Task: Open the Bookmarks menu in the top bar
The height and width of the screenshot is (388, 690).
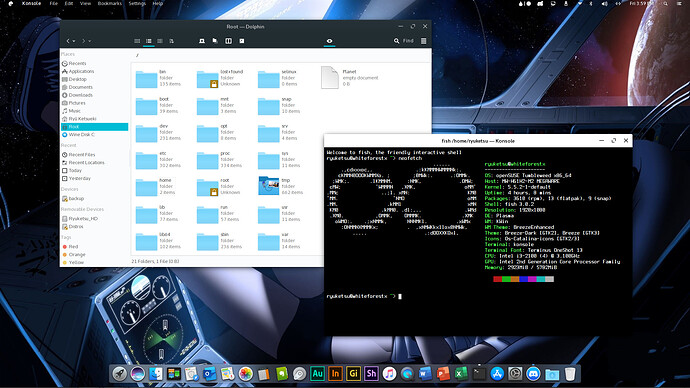Action: pyautogui.click(x=110, y=3)
